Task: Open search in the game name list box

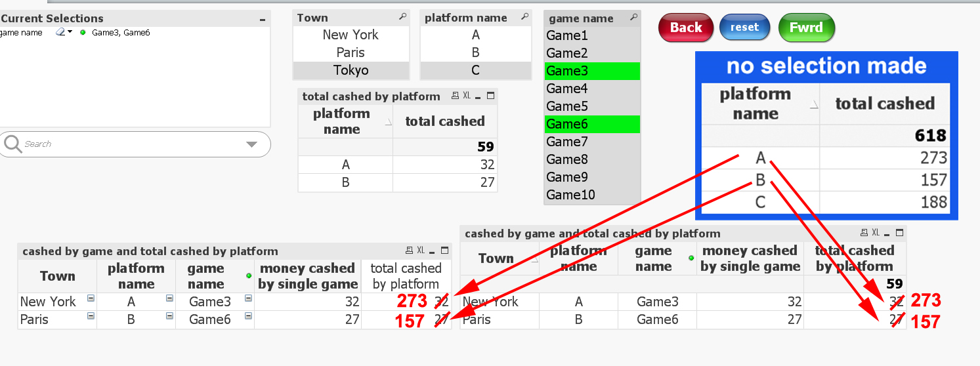Action: pos(633,18)
